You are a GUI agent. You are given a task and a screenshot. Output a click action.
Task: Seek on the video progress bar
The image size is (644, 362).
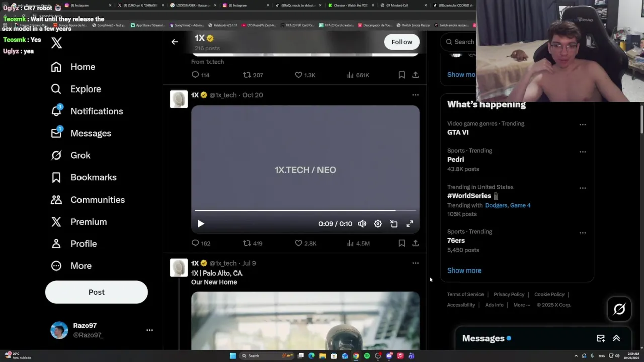tap(305, 211)
